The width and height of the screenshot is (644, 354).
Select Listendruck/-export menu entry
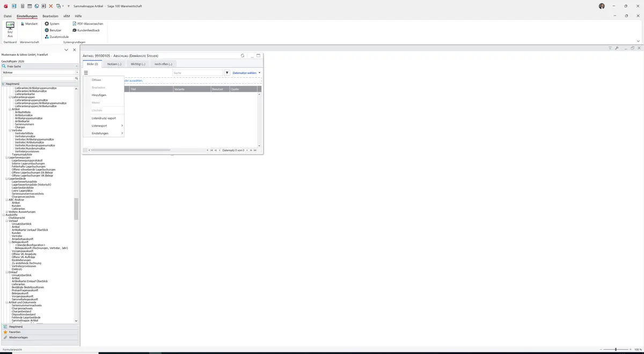104,118
